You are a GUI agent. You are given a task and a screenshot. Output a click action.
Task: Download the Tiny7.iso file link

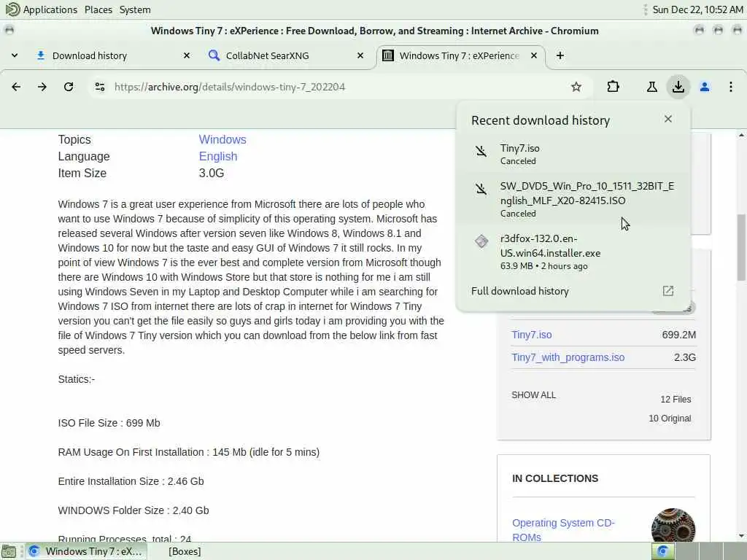531,335
